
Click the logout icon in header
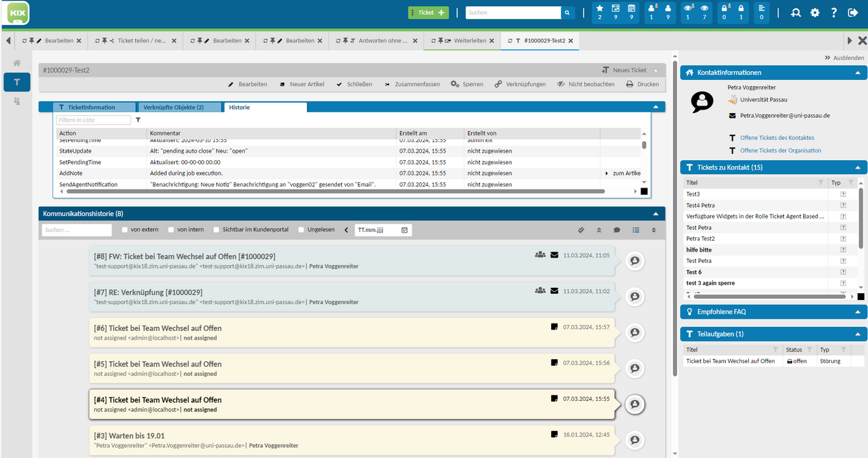(x=853, y=12)
